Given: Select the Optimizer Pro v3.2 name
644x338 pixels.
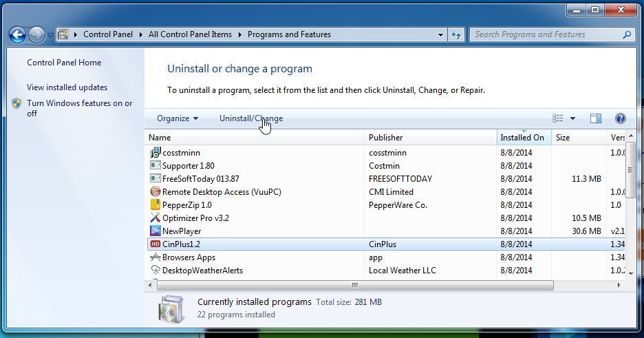Looking at the screenshot, I should (195, 218).
